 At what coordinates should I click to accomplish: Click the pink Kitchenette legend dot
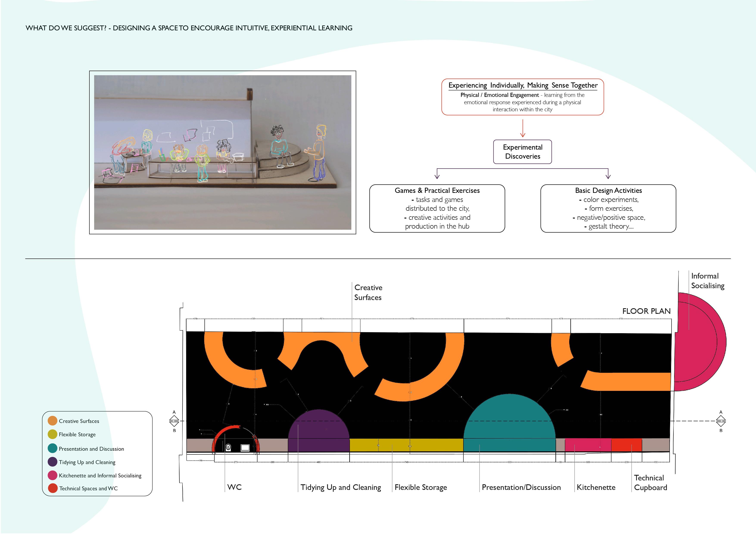[52, 475]
